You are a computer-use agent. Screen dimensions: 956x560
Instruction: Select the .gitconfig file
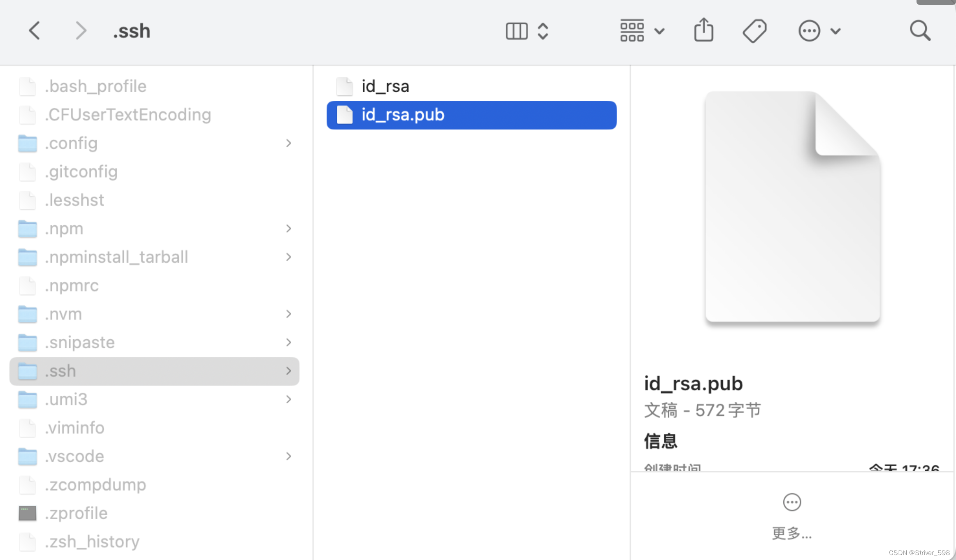click(x=81, y=172)
